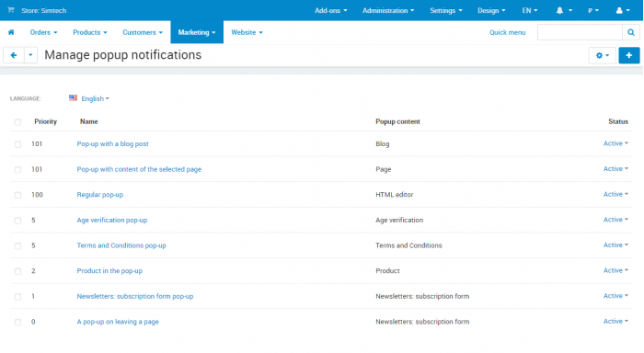Click the Priority column header
Viewport: 644px width, 353px height.
click(46, 121)
